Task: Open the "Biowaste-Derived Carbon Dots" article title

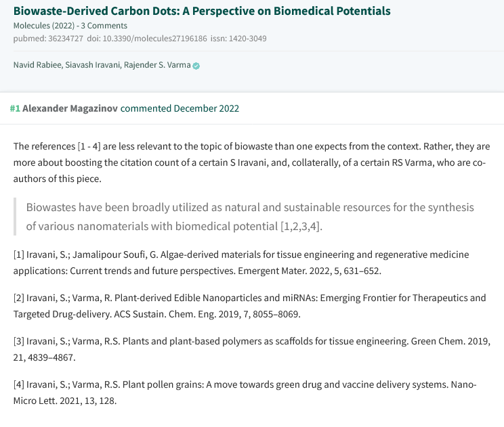Action: click(202, 11)
